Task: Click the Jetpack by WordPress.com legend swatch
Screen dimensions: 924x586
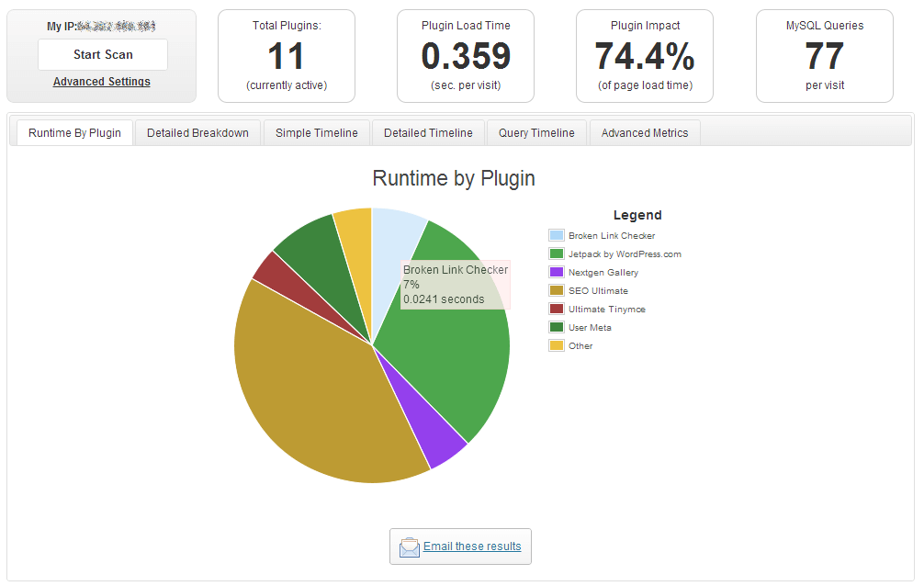Action: pos(555,254)
